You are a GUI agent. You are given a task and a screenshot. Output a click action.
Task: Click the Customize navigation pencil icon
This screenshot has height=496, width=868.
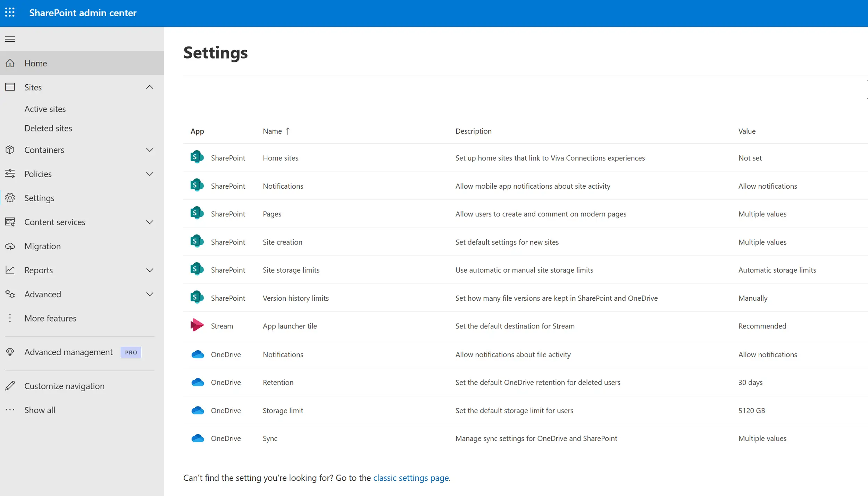pyautogui.click(x=10, y=386)
